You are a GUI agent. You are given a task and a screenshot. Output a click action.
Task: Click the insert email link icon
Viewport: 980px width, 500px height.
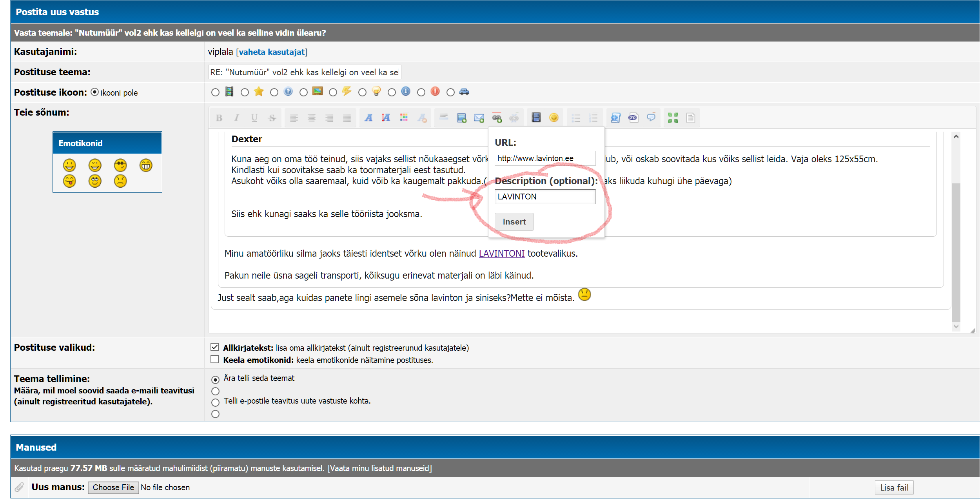[479, 118]
